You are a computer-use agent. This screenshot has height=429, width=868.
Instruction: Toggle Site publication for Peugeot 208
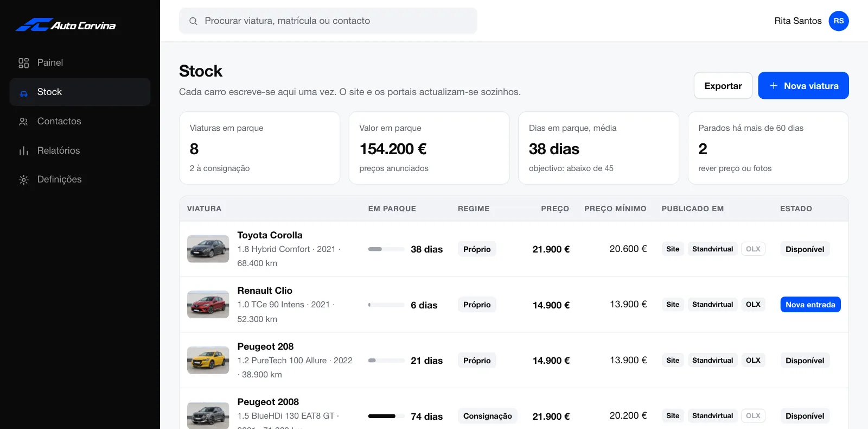tap(673, 361)
